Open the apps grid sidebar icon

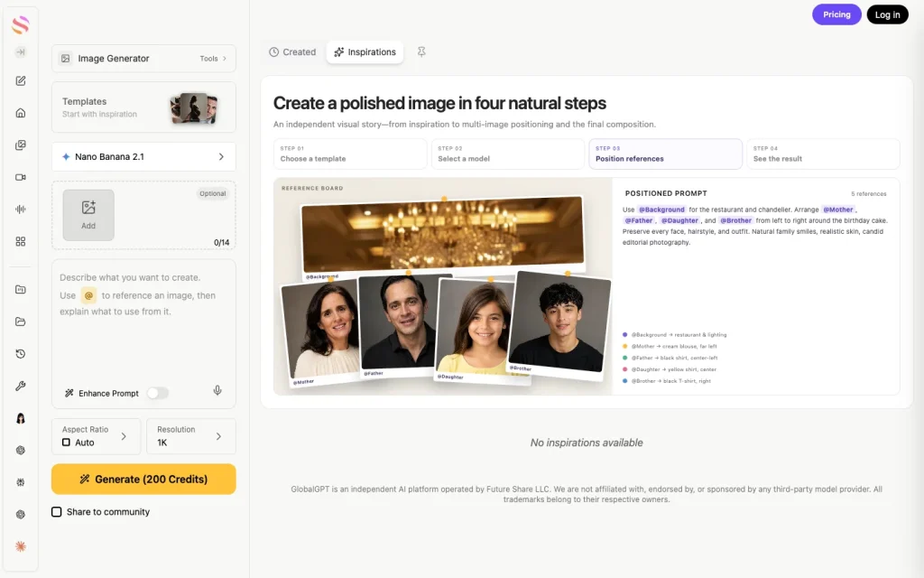[x=21, y=241]
